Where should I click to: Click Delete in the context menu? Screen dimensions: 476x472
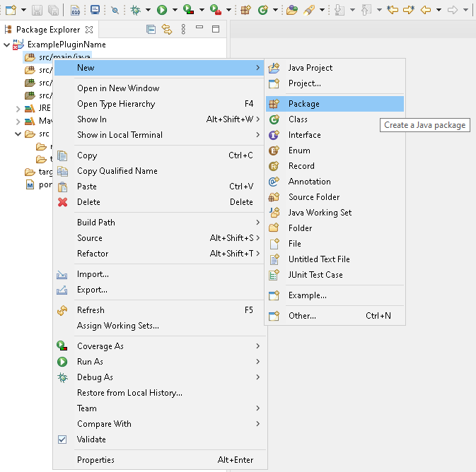pyautogui.click(x=159, y=201)
